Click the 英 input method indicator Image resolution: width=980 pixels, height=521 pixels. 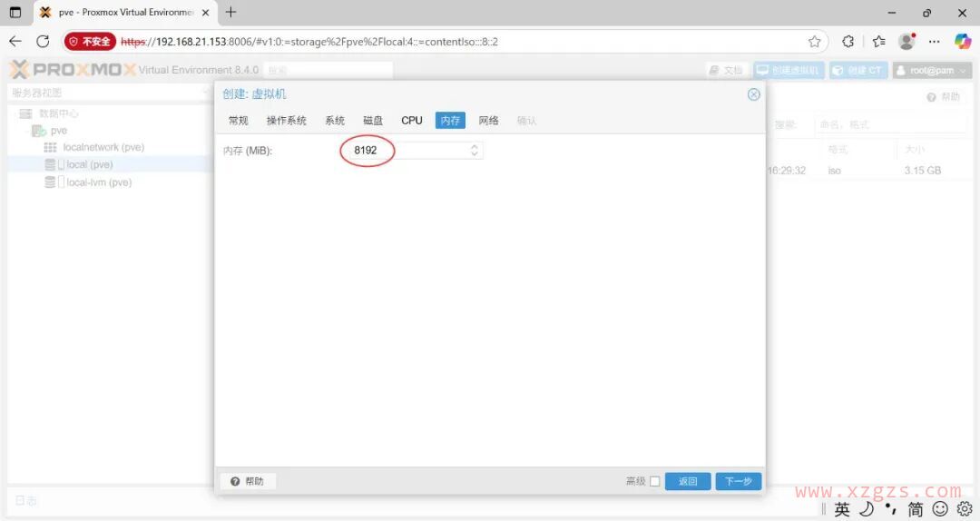pos(842,509)
